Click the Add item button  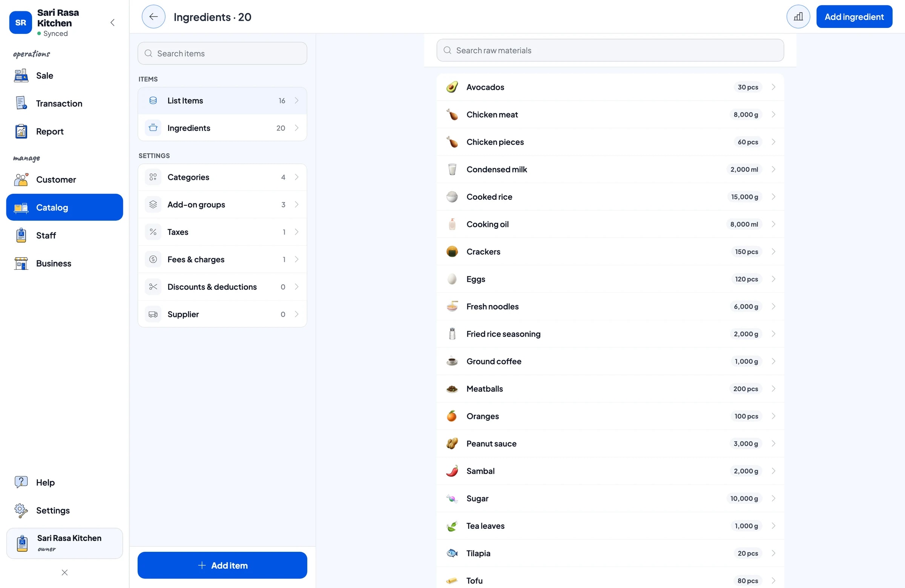click(x=222, y=565)
